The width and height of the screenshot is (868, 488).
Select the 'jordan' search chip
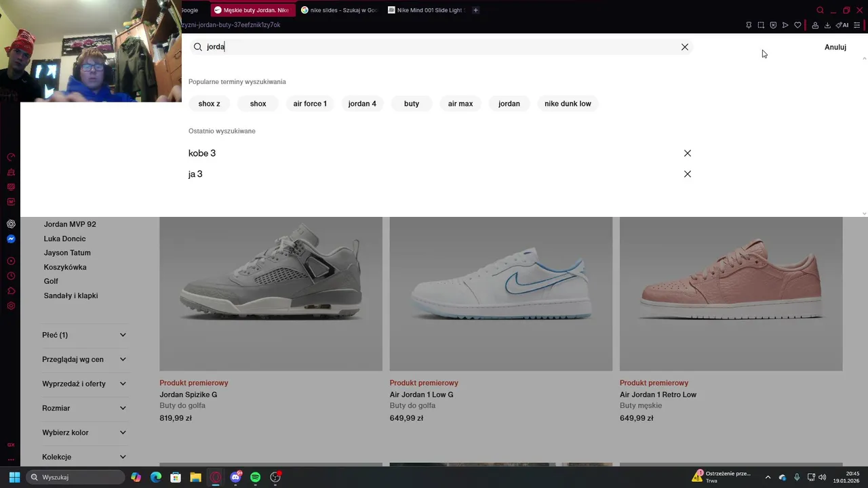click(509, 104)
